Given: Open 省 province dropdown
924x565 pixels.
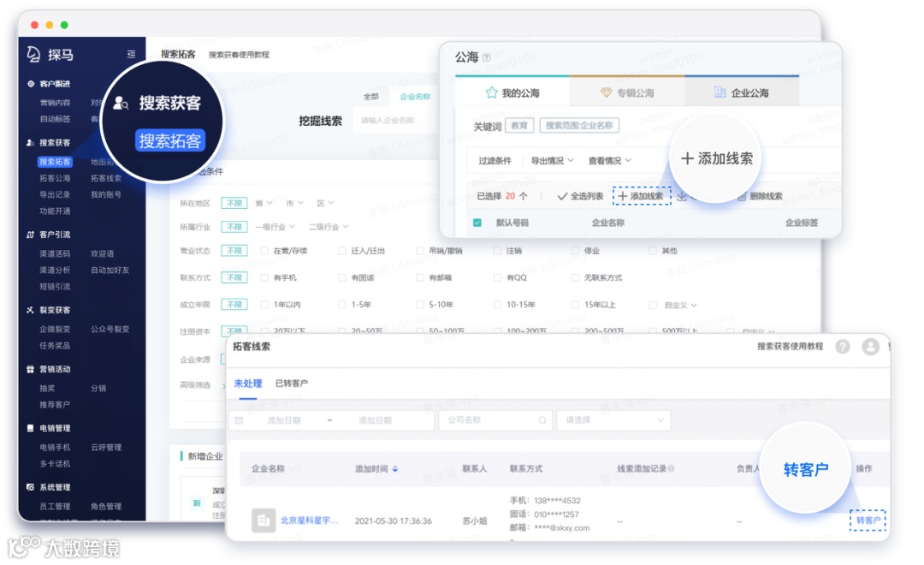Looking at the screenshot, I should pyautogui.click(x=264, y=204).
